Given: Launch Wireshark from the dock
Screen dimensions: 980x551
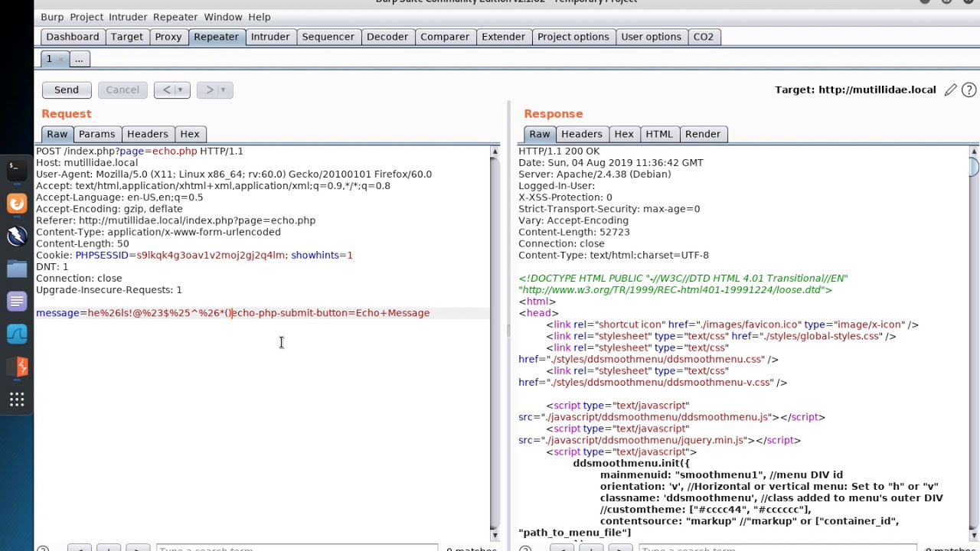Looking at the screenshot, I should 17,334.
